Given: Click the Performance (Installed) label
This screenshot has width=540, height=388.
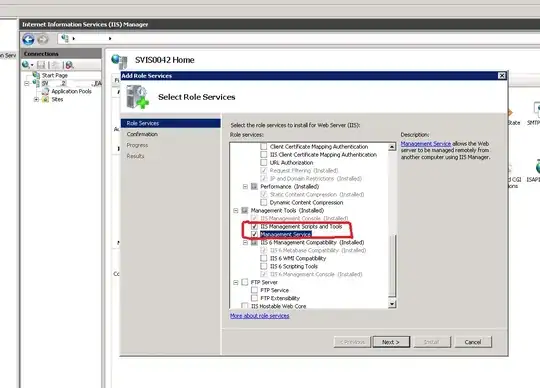Looking at the screenshot, I should pyautogui.click(x=289, y=187).
